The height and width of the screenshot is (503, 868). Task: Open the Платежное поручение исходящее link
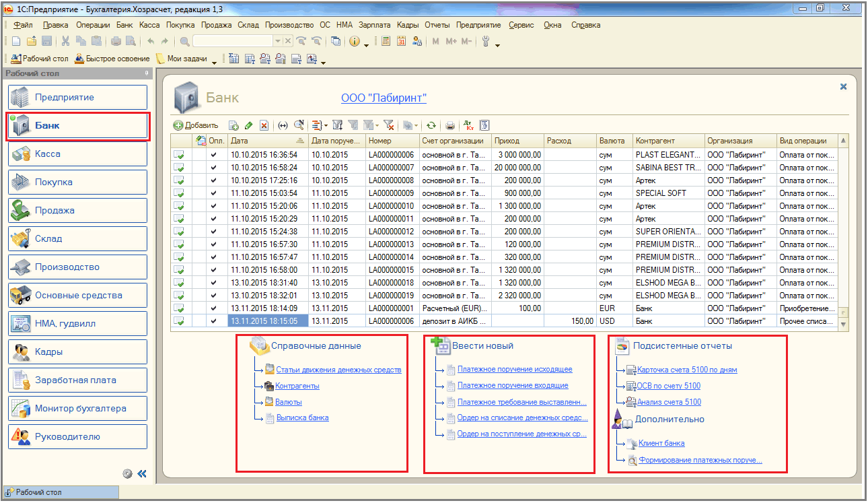515,370
